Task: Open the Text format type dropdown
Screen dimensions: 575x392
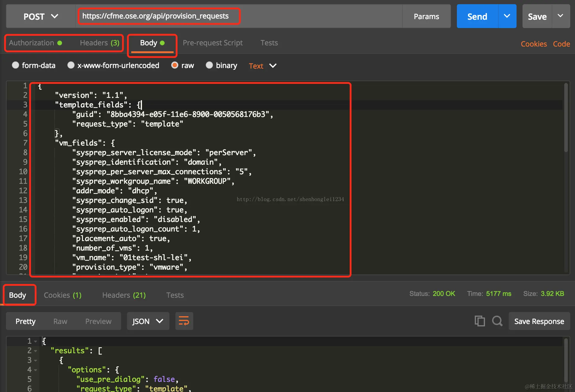Action: coord(263,66)
